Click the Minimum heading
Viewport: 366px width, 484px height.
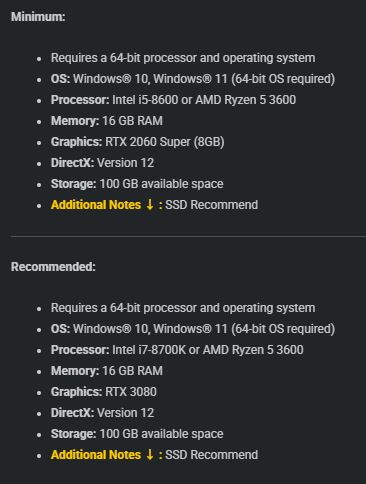pyautogui.click(x=38, y=17)
